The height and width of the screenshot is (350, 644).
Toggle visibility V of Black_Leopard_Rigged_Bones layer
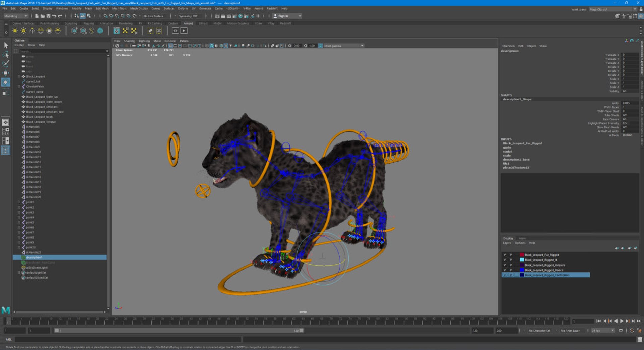pyautogui.click(x=505, y=270)
